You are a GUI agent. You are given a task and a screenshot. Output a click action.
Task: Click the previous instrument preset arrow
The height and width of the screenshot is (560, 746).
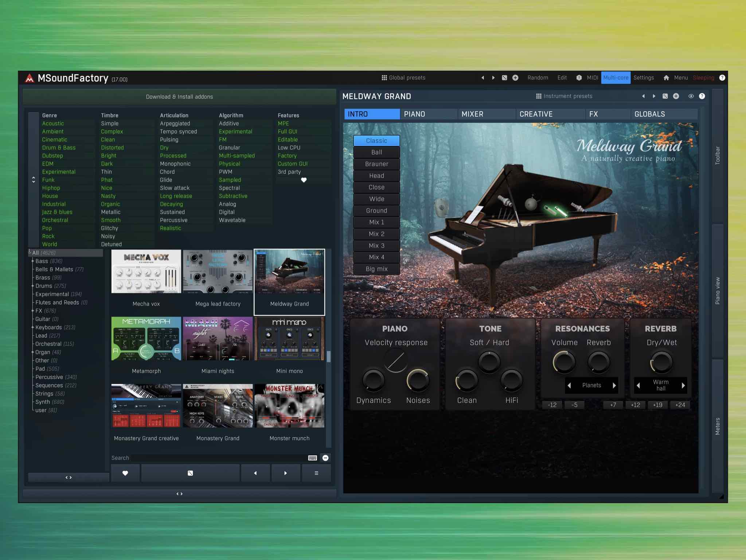[x=644, y=96]
